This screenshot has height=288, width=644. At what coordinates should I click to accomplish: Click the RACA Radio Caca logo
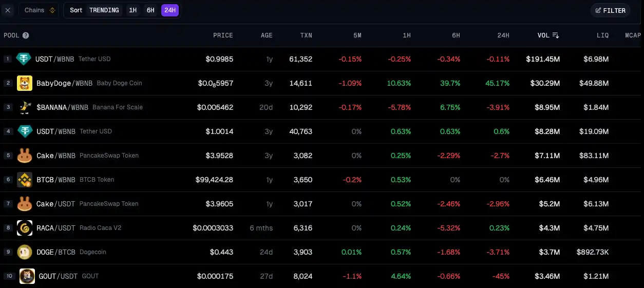(25, 228)
